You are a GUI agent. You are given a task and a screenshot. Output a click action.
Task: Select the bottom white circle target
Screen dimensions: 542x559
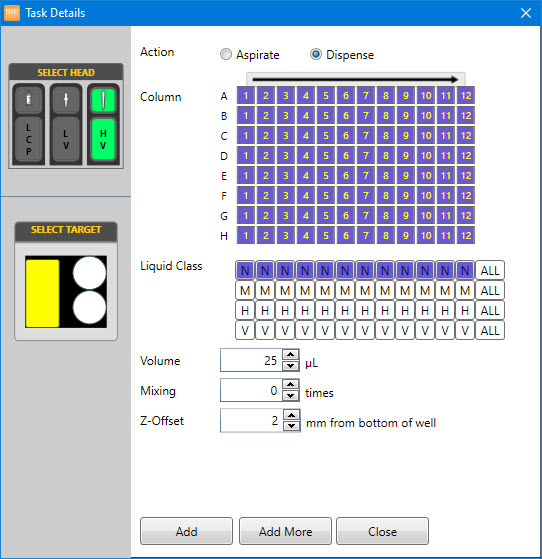point(90,307)
